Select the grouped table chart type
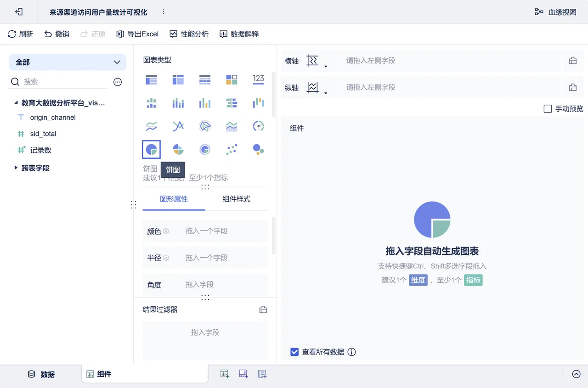This screenshot has height=388, width=588. click(151, 79)
